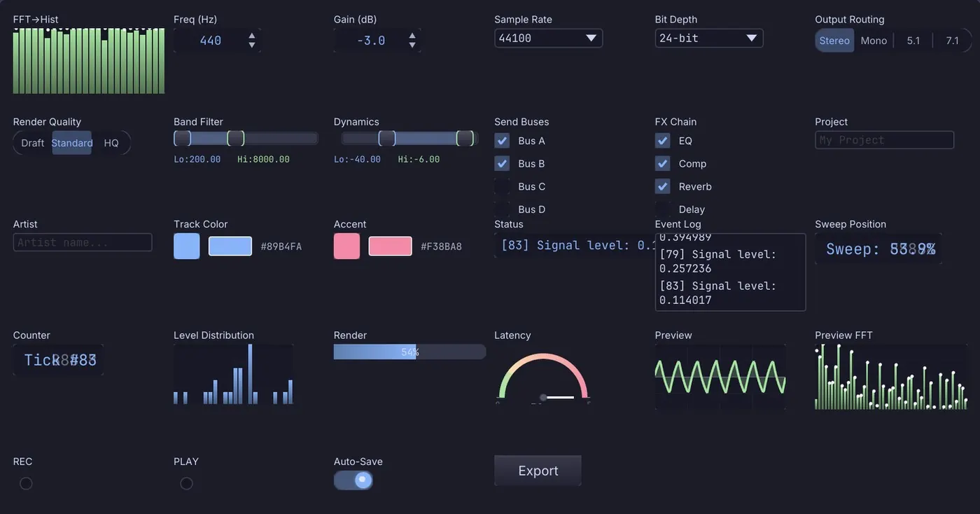Turn off Reverb in the FX Chain
This screenshot has height=514, width=980.
[x=663, y=187]
